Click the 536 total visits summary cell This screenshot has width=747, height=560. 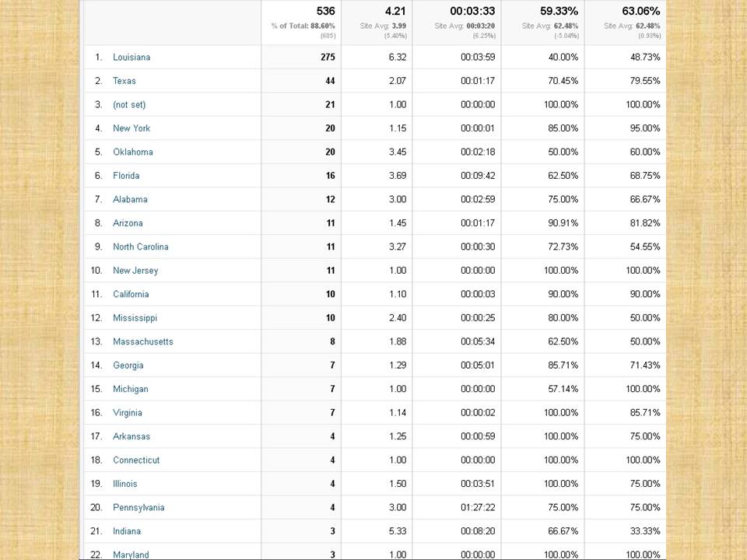coord(325,11)
